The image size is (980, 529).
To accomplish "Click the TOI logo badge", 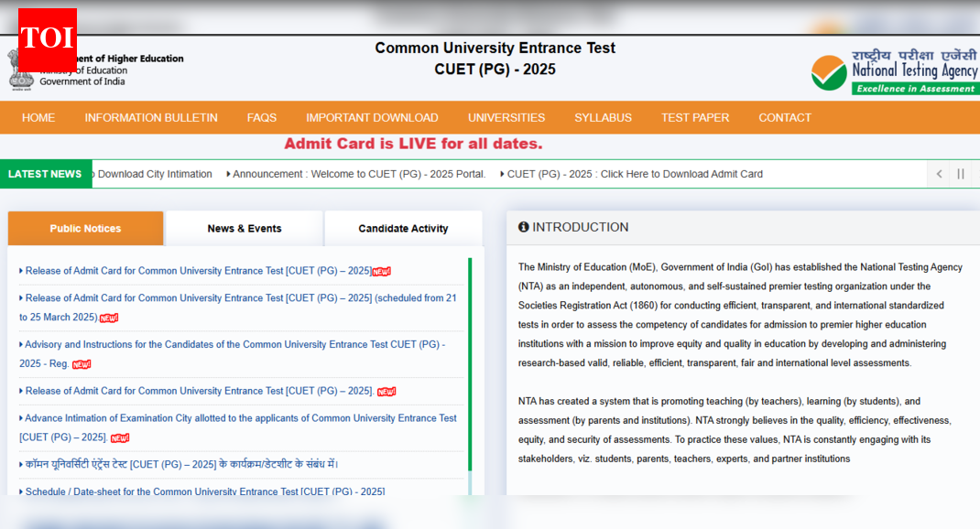I will click(47, 38).
